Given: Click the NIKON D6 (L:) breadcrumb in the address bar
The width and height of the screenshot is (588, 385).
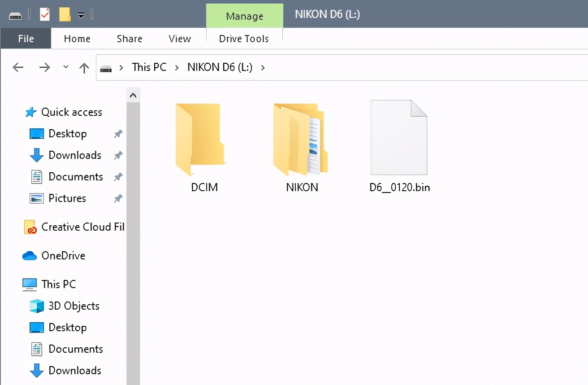Looking at the screenshot, I should click(x=220, y=67).
